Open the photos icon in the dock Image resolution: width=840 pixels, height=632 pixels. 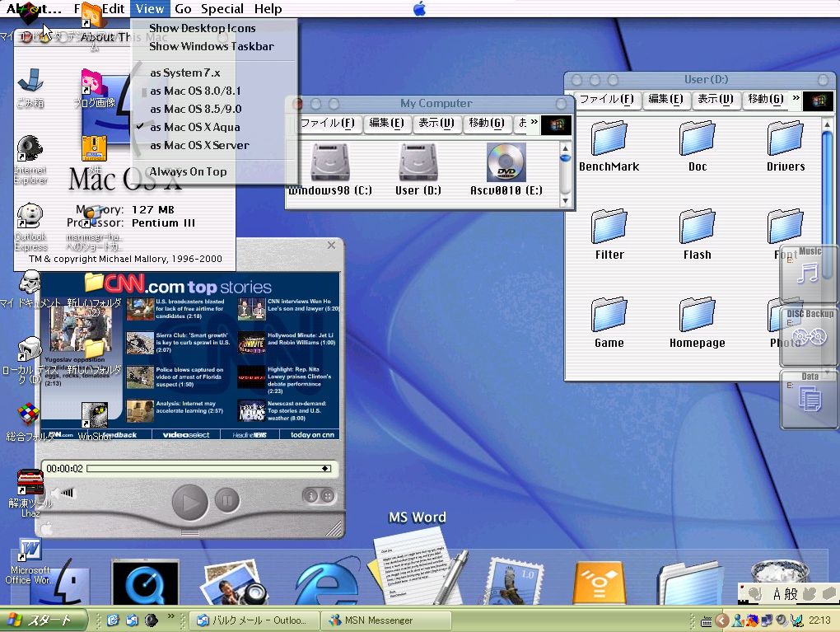click(234, 583)
